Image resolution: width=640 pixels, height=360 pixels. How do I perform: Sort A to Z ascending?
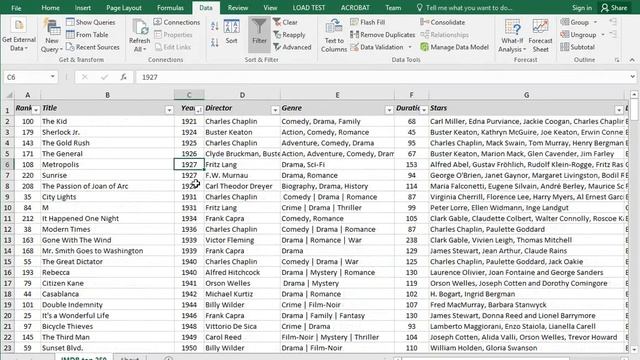[x=215, y=27]
